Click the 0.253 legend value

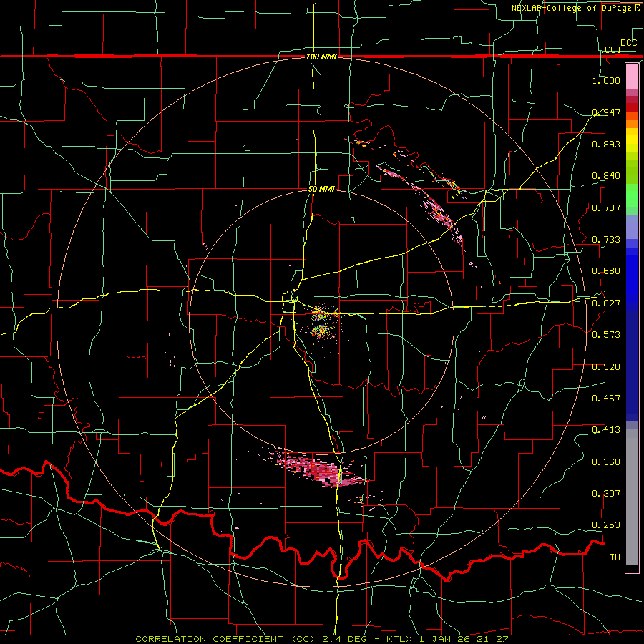pyautogui.click(x=606, y=525)
